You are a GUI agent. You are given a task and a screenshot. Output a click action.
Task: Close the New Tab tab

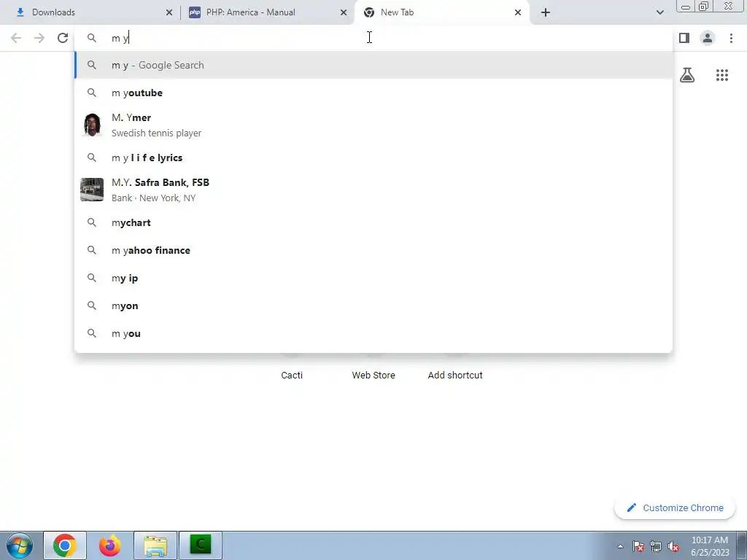518,12
